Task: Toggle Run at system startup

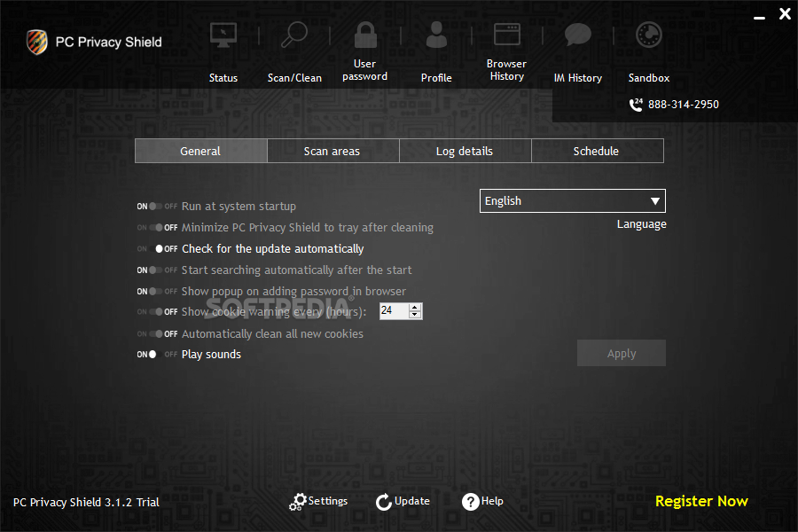Action: 157,207
